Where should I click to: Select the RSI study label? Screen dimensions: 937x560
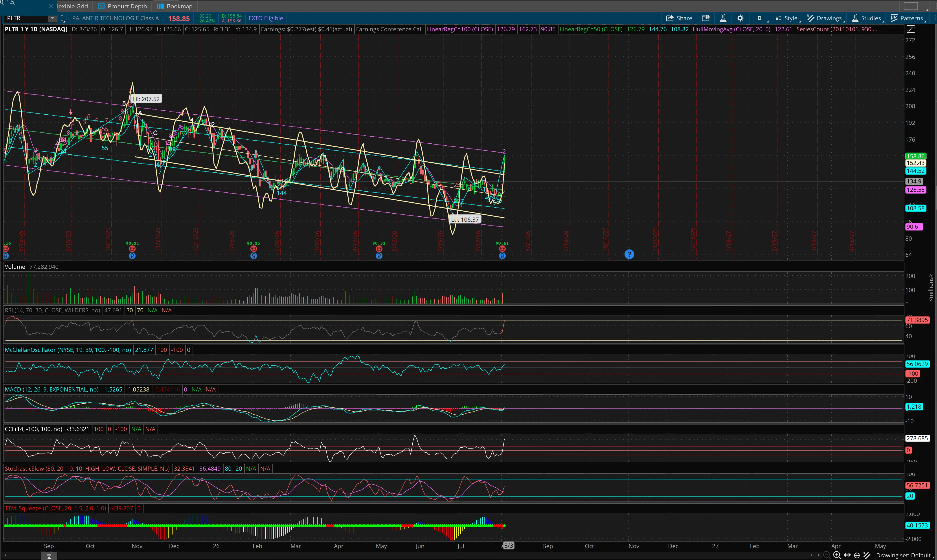point(52,310)
